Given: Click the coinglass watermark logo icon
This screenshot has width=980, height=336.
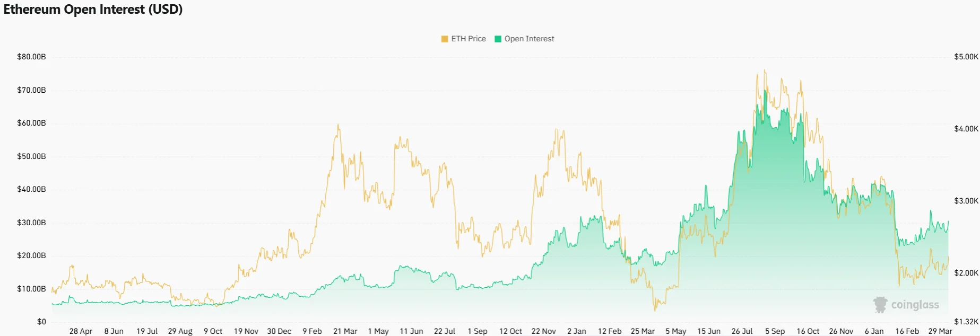Looking at the screenshot, I should pyautogui.click(x=880, y=305).
